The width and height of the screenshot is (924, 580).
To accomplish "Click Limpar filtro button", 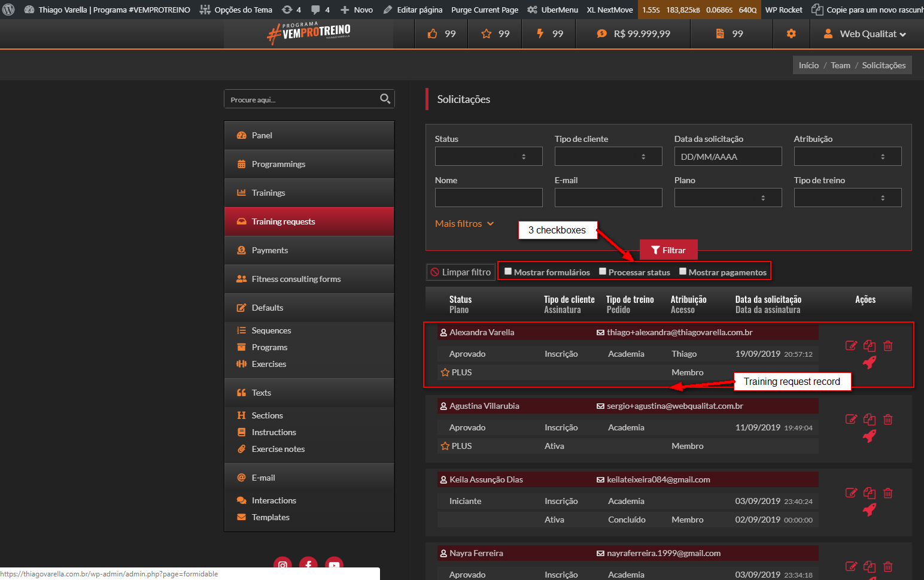I will click(461, 272).
